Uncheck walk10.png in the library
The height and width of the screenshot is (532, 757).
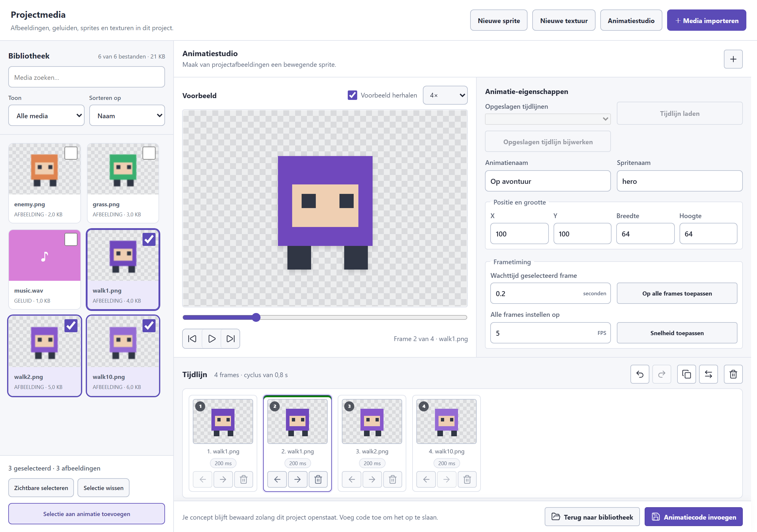coord(149,326)
